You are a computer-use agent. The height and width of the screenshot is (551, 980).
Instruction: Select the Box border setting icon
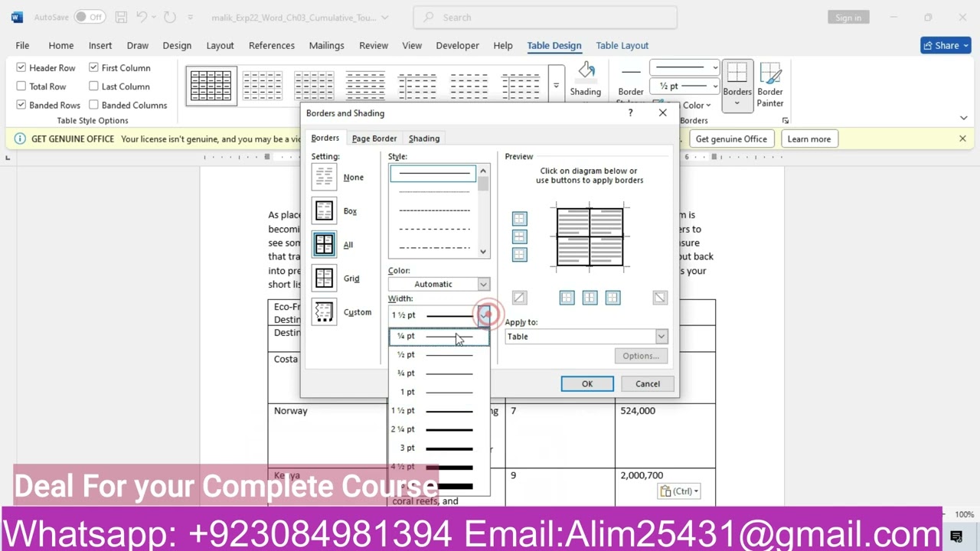[x=324, y=210]
